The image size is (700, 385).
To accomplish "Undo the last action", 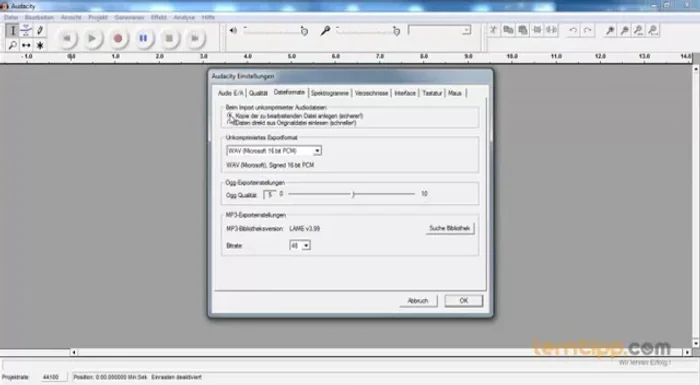I will pyautogui.click(x=573, y=30).
